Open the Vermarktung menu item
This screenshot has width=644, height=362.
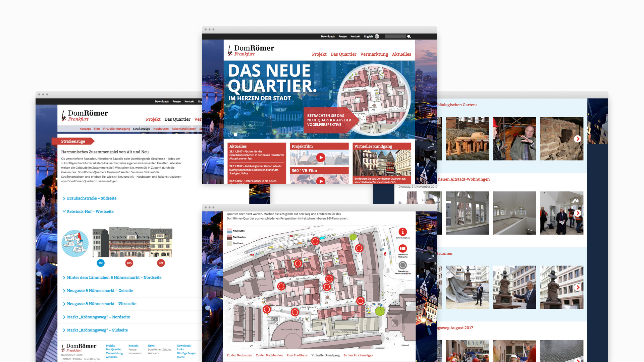[x=374, y=54]
